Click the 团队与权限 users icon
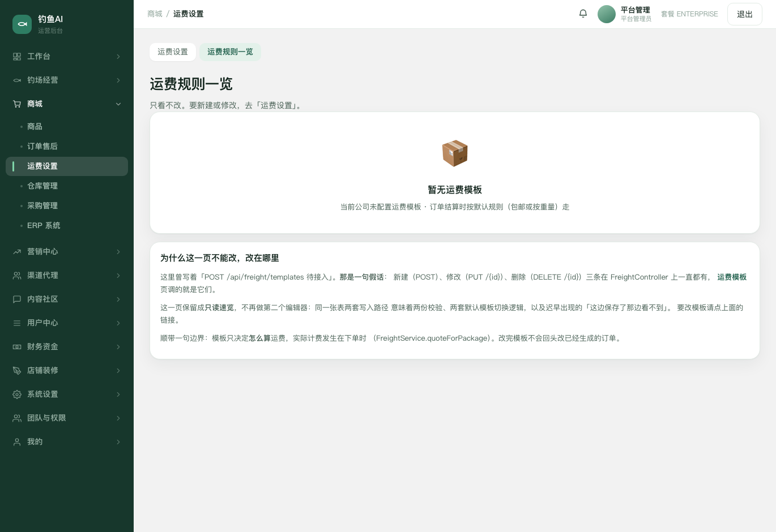Screen dimensions: 776x532 (17, 418)
